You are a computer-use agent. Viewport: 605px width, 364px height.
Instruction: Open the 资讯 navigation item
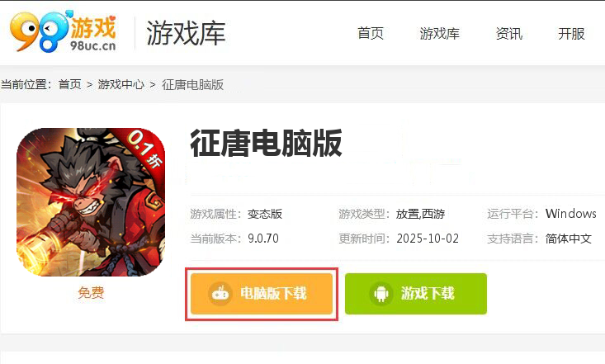(x=509, y=34)
